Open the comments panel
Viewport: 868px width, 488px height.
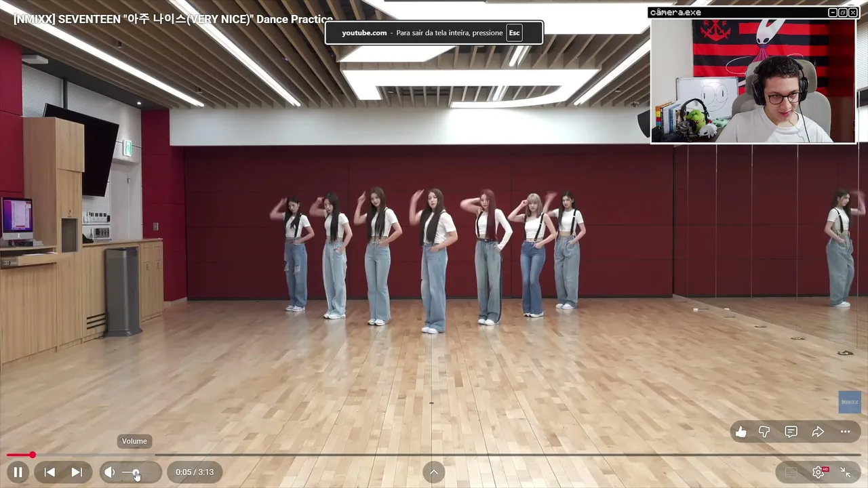791,432
